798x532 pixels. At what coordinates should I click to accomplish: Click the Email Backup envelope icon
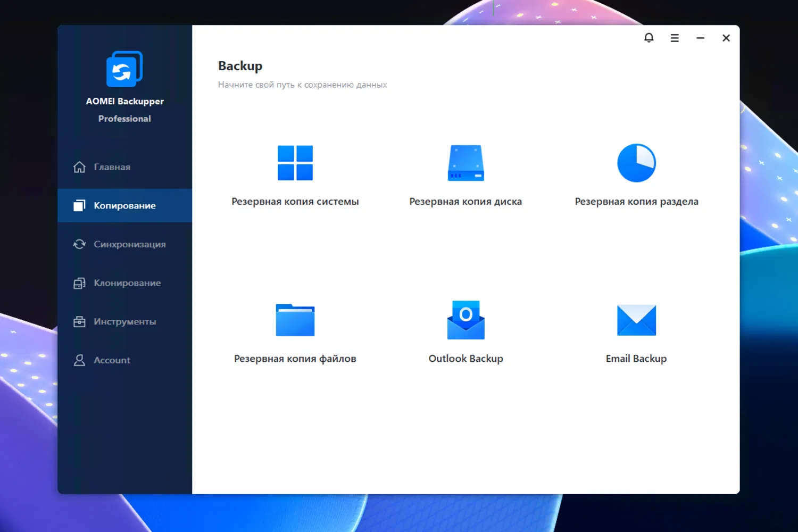[636, 320]
